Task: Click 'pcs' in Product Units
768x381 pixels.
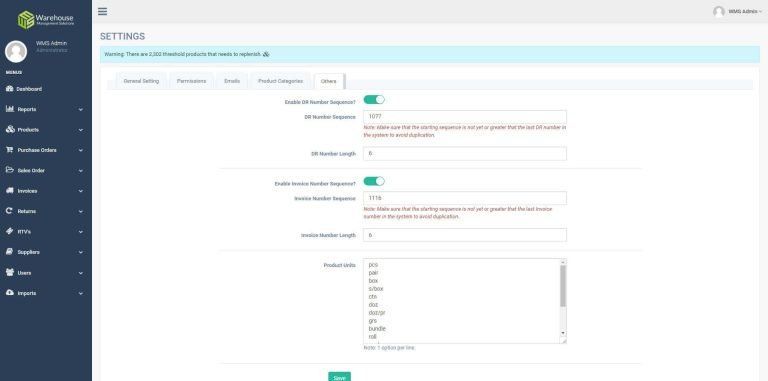Action: pyautogui.click(x=373, y=265)
